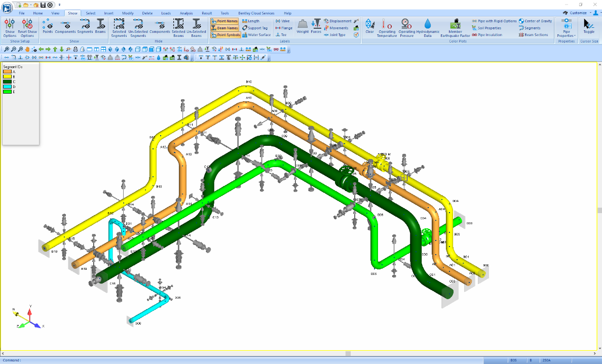Hide Un-Selected Beams

click(196, 28)
